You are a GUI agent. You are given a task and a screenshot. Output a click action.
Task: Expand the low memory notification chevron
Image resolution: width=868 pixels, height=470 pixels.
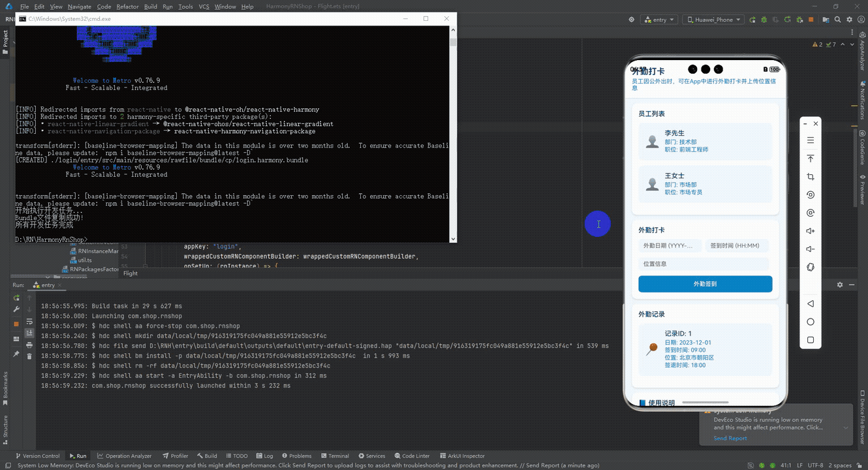pos(846,428)
